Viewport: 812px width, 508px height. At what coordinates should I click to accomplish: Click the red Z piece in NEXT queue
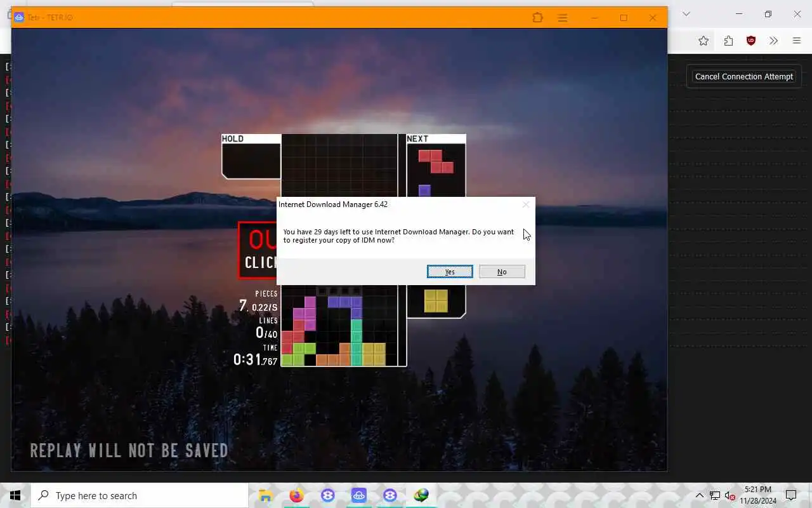click(x=436, y=161)
